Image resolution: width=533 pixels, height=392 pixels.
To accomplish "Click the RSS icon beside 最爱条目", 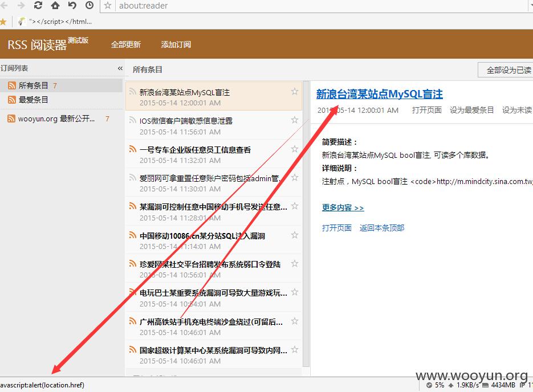I will tap(12, 100).
